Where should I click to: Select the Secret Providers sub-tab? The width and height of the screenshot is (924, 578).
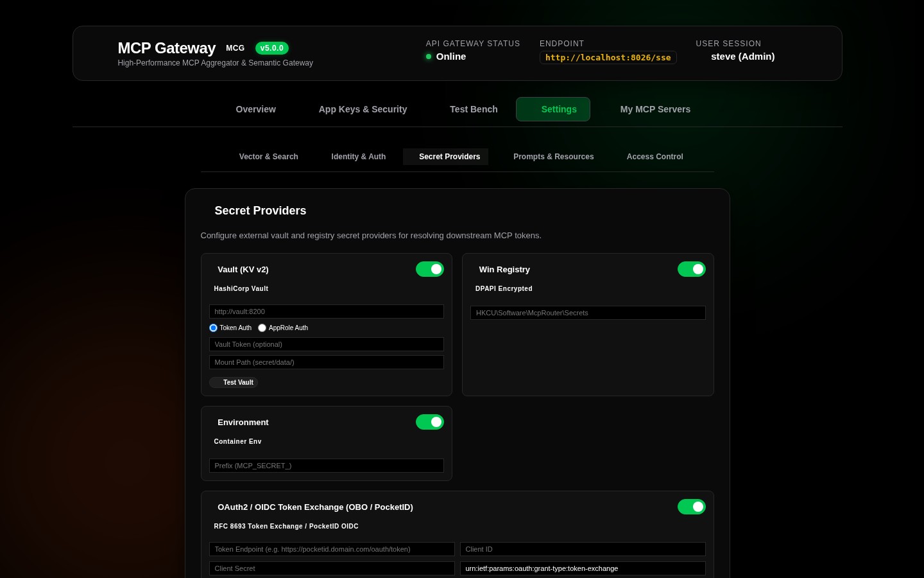coord(446,157)
